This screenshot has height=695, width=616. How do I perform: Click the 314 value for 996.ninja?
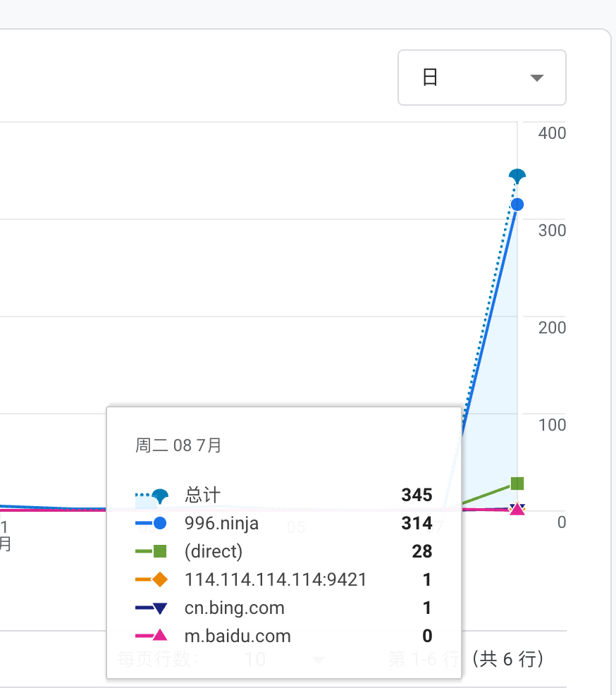[x=417, y=523]
